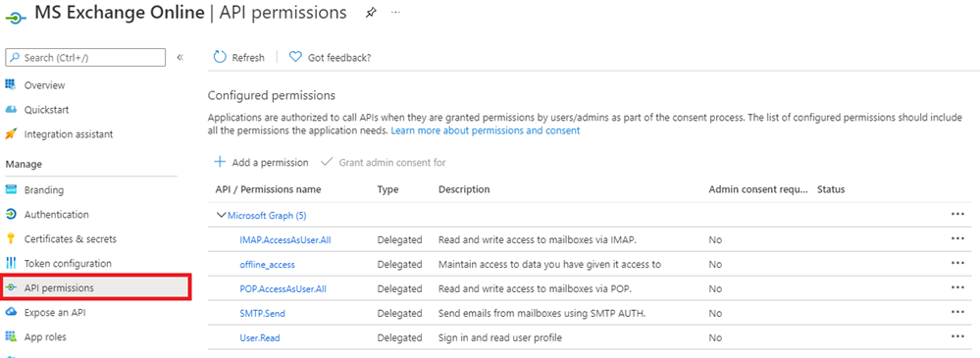
Task: Collapse the sidebar with the double chevron
Action: [x=180, y=58]
